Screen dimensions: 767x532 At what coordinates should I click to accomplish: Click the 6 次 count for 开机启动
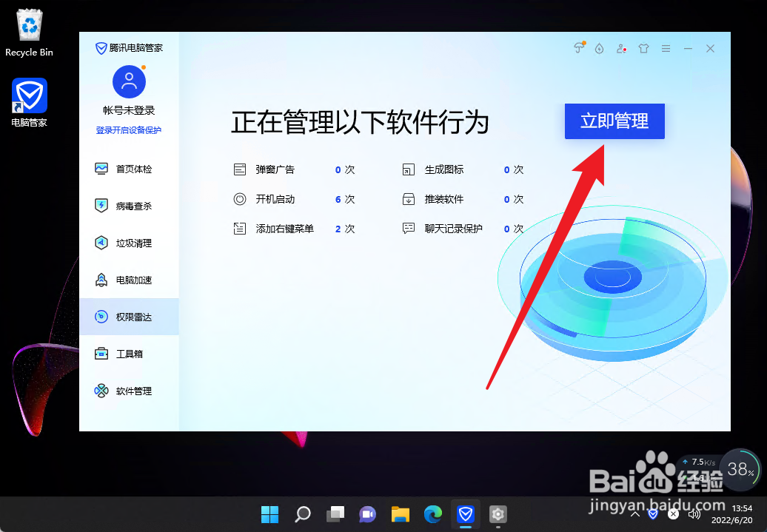pos(345,199)
